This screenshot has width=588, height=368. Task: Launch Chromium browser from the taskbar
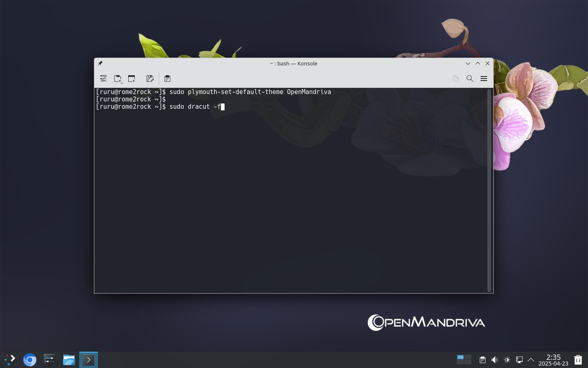pyautogui.click(x=30, y=360)
